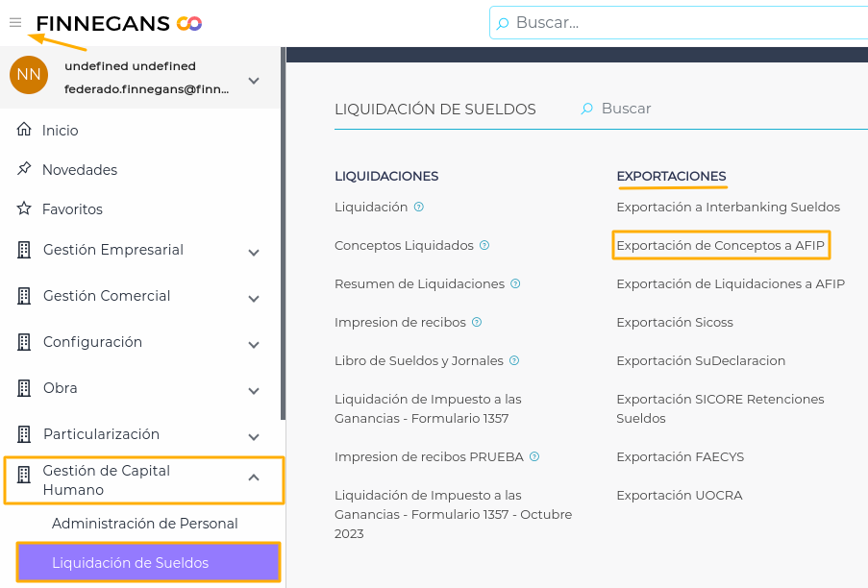Open the Exportación Sicoss link
This screenshot has width=868, height=588.
point(675,322)
